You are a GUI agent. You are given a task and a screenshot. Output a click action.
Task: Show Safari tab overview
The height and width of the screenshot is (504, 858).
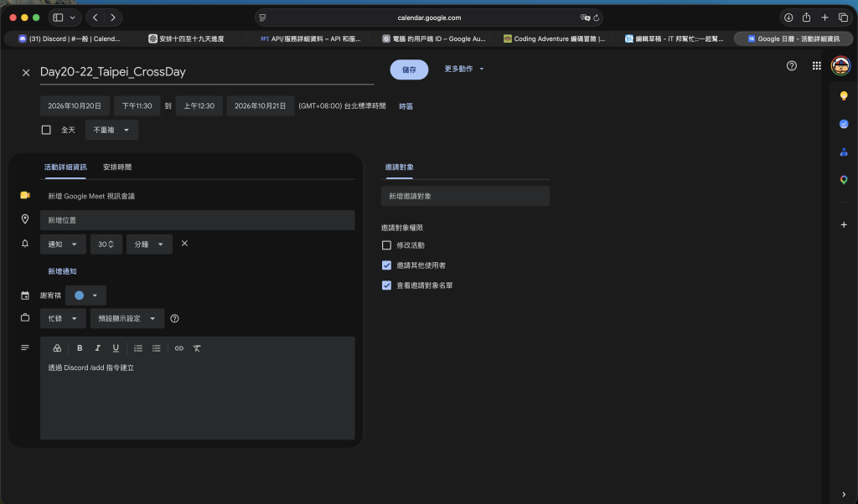coord(843,18)
